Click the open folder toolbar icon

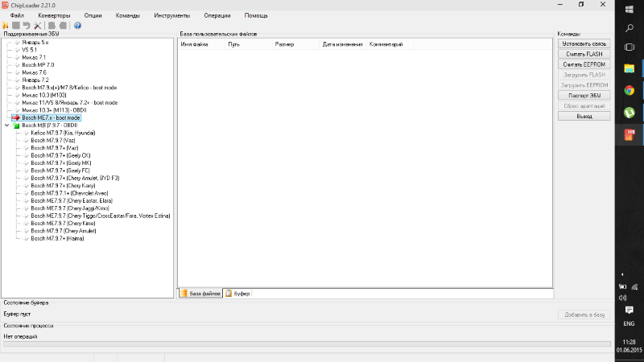[6, 26]
